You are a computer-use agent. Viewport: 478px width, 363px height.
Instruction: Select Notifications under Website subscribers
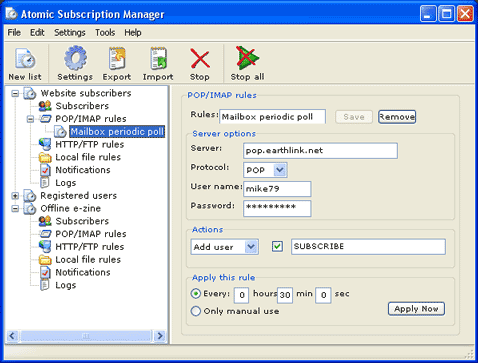pos(83,170)
